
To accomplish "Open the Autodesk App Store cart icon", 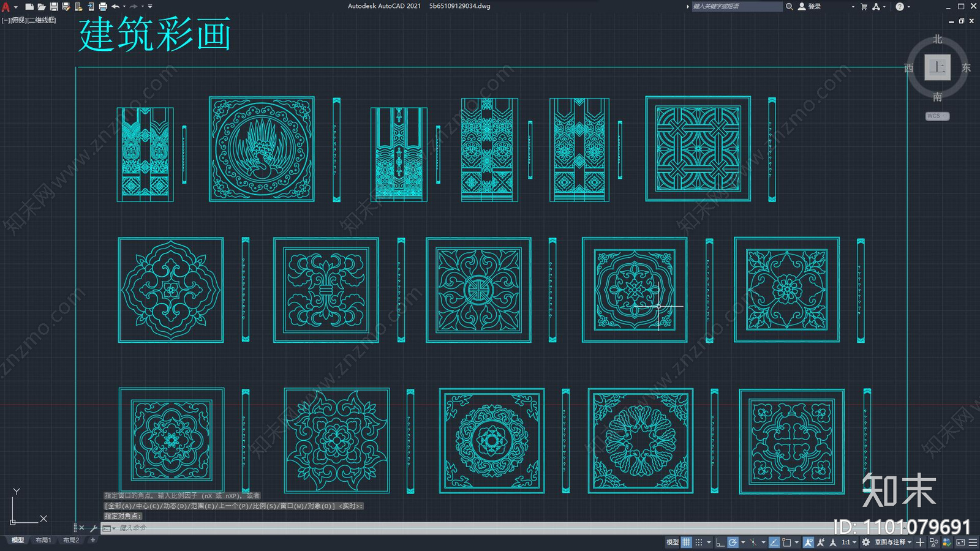I will point(864,7).
